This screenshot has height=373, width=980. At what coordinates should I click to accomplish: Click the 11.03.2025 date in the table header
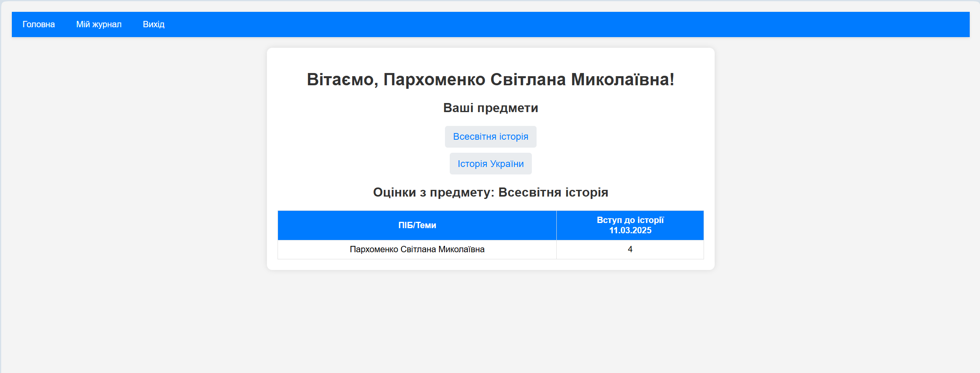tap(630, 231)
